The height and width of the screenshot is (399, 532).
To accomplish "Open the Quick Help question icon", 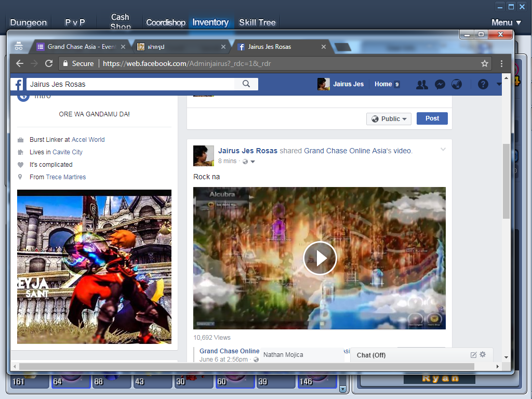I will [483, 84].
